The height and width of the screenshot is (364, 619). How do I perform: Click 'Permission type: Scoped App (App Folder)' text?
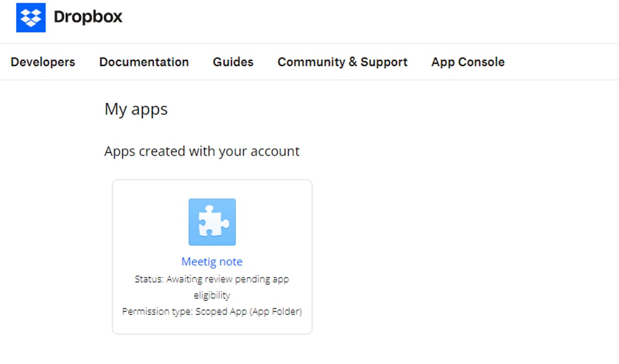(212, 311)
